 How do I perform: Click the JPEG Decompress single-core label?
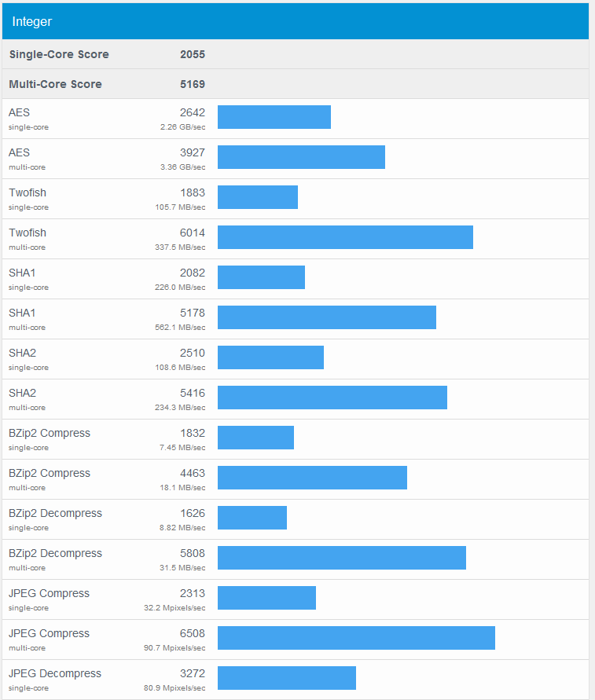[x=55, y=673]
